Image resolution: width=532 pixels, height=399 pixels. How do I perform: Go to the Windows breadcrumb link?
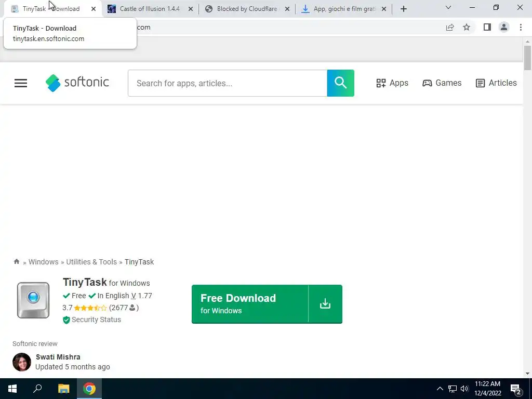(44, 262)
